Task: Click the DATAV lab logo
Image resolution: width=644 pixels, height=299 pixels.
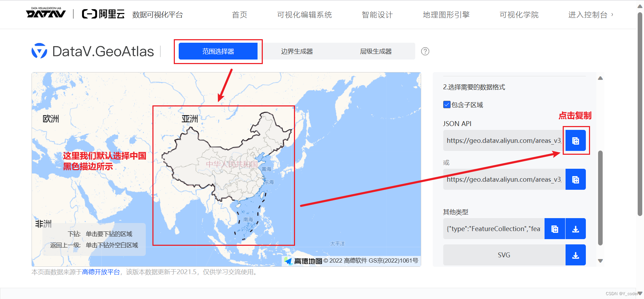Action: 46,13
